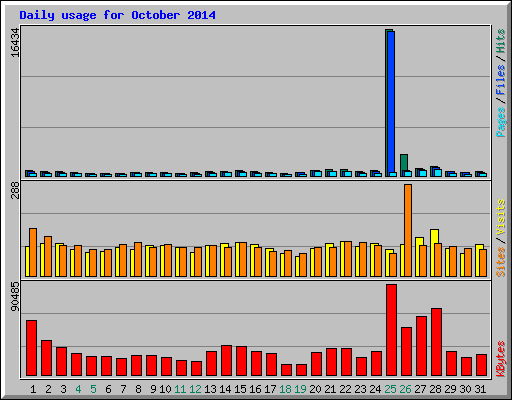This screenshot has height=400, width=512.
Task: Click day label 1 on the x-axis
Action: coord(33,389)
